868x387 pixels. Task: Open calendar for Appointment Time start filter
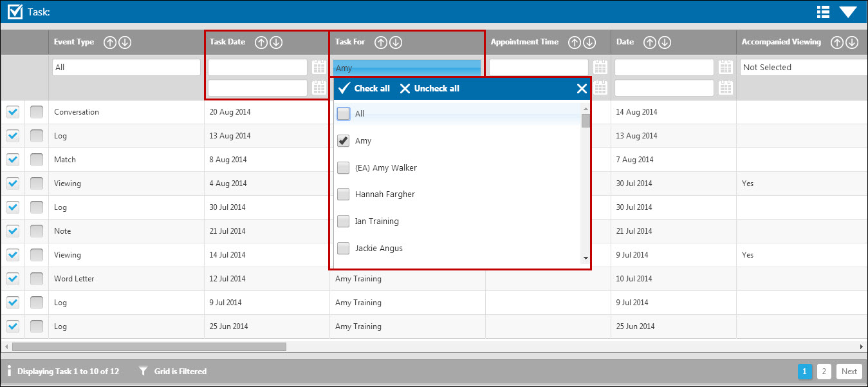[600, 67]
